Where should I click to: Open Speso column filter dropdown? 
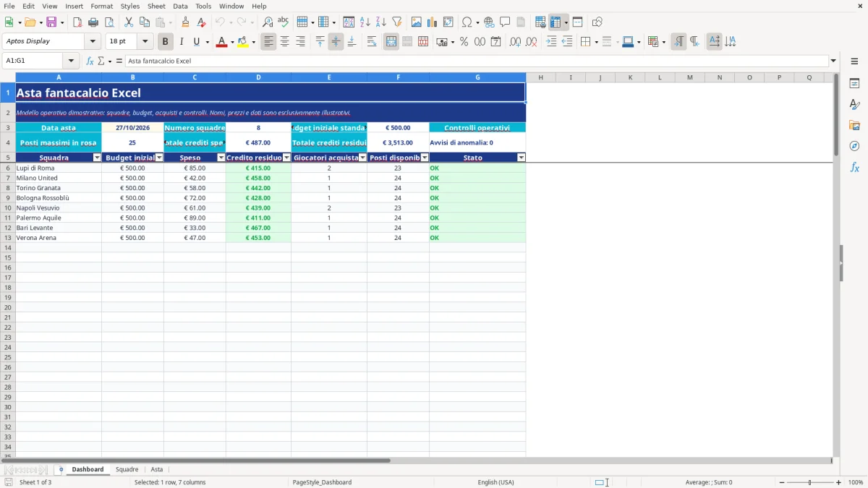(x=221, y=158)
